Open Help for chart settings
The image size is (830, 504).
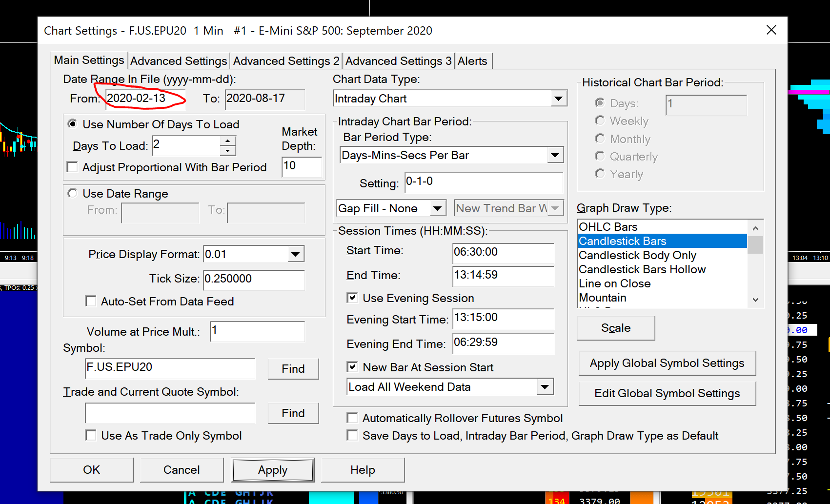(363, 470)
